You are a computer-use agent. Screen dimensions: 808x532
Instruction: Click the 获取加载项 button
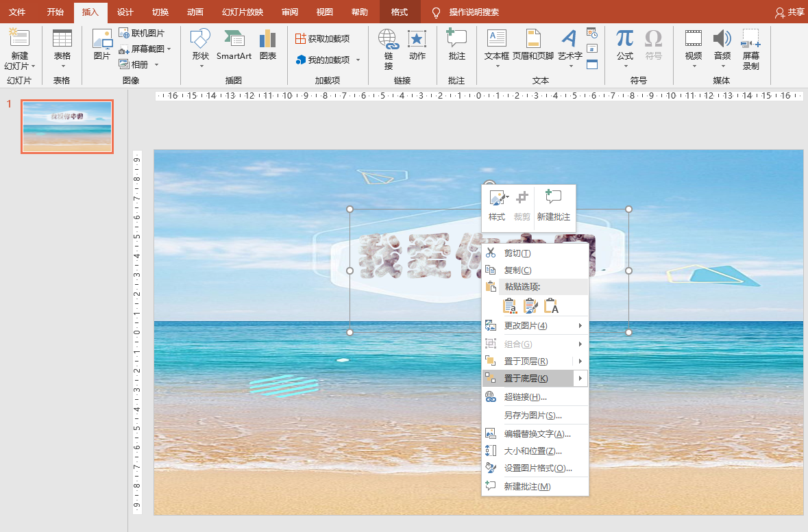tap(322, 39)
